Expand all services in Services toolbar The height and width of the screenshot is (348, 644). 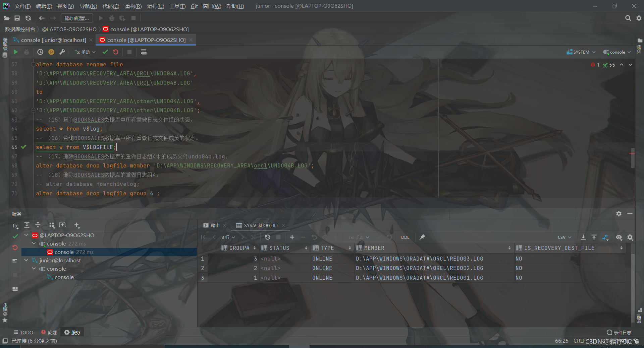(27, 225)
